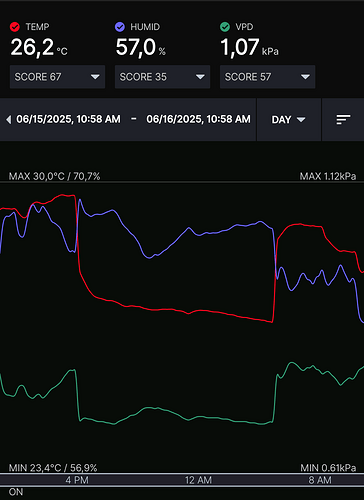Image resolution: width=364 pixels, height=500 pixels.
Task: Open the filter lines menu icon
Action: click(x=343, y=119)
